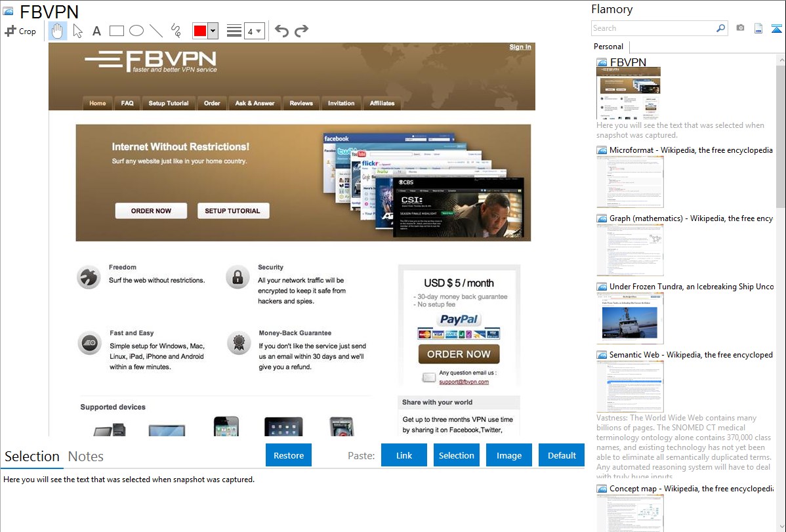This screenshot has width=786, height=532.
Task: Select the Crop tool
Action: pos(20,31)
